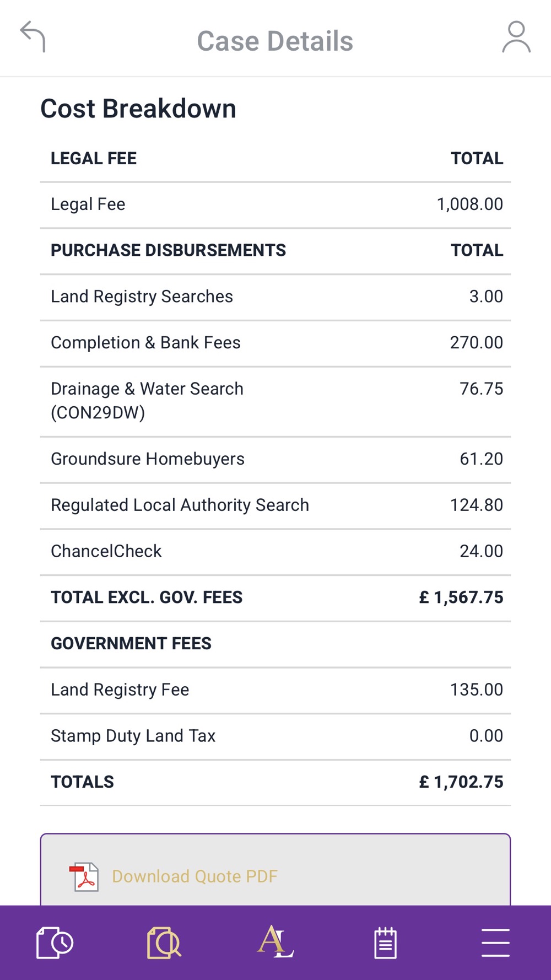Tap the folder with magnifier icon
The height and width of the screenshot is (980, 551).
click(x=164, y=943)
